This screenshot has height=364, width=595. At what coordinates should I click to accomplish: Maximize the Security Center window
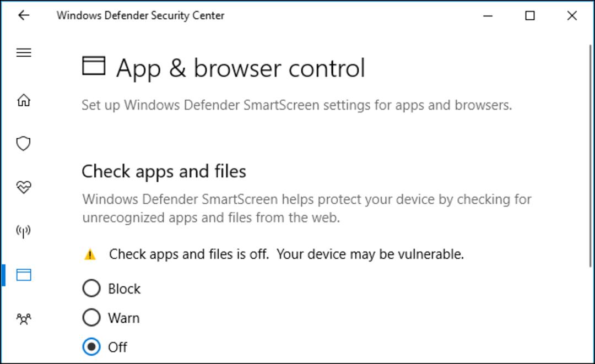pos(530,15)
